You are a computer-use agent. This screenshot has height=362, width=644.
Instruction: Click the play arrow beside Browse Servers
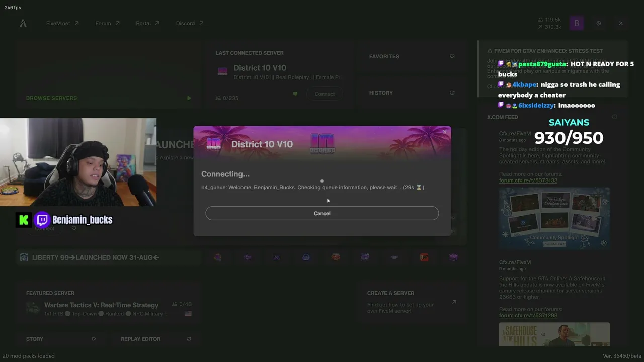(189, 98)
